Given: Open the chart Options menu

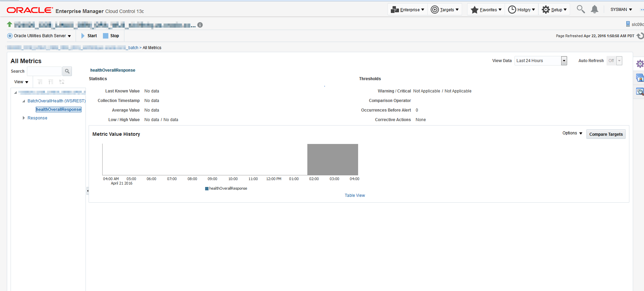Looking at the screenshot, I should pos(572,133).
